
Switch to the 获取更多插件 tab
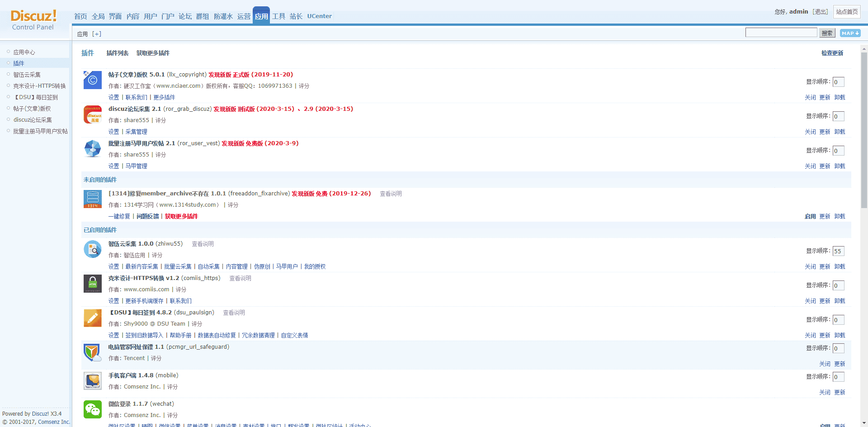coord(153,53)
